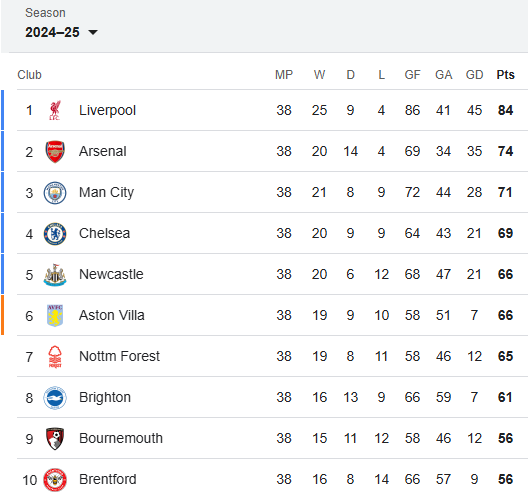Select the Pts column header

tap(505, 75)
